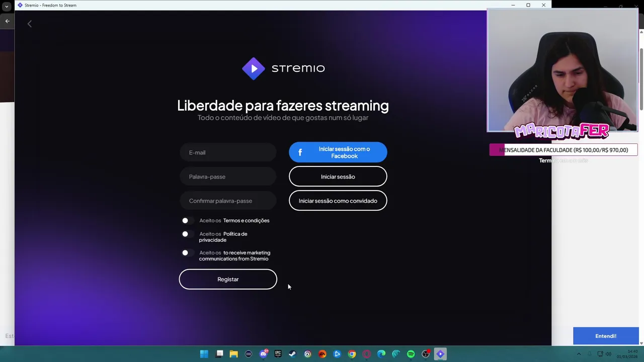Open OBS Studio from the taskbar
The height and width of the screenshot is (362, 644).
[426, 354]
